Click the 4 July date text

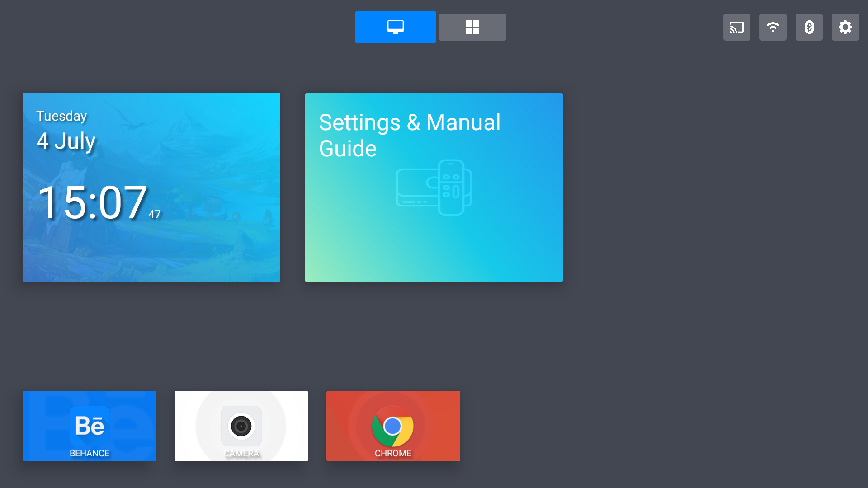(66, 141)
